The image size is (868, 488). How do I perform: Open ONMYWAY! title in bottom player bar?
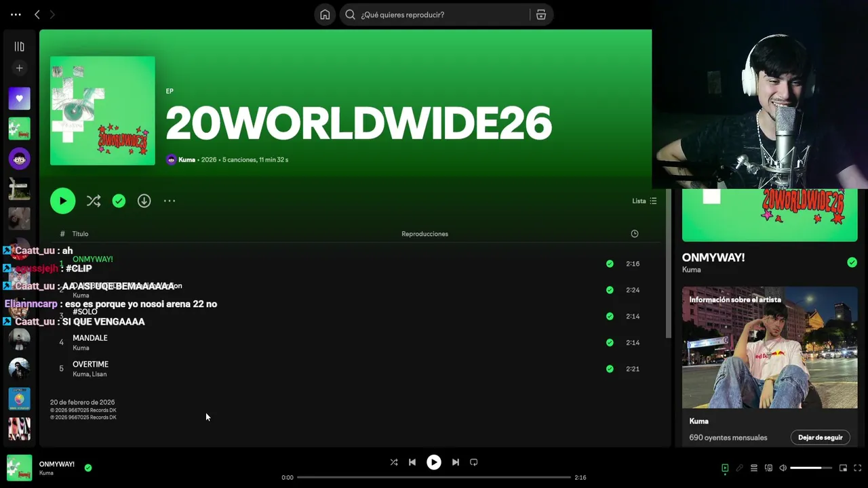pos(57,464)
